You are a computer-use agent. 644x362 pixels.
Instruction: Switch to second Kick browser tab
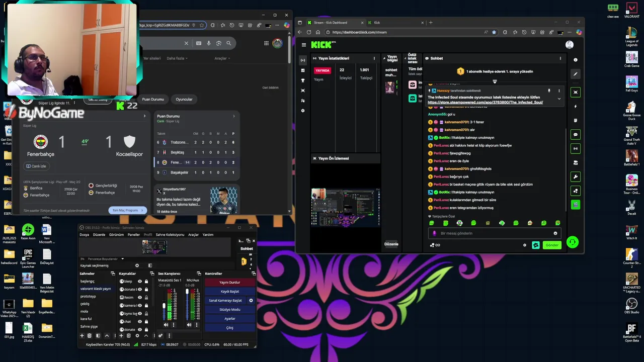(x=396, y=23)
